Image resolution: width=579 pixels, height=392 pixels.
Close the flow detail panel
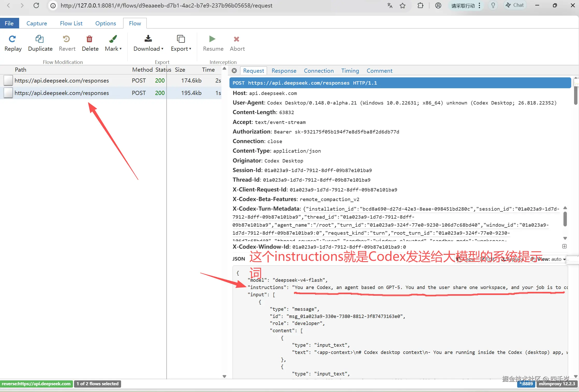point(234,71)
